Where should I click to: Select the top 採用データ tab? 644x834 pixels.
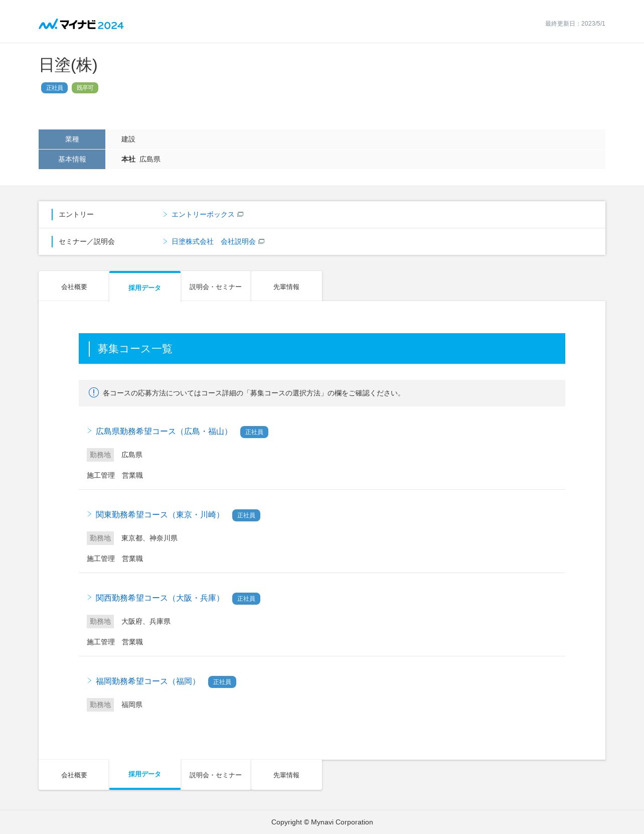tap(144, 287)
